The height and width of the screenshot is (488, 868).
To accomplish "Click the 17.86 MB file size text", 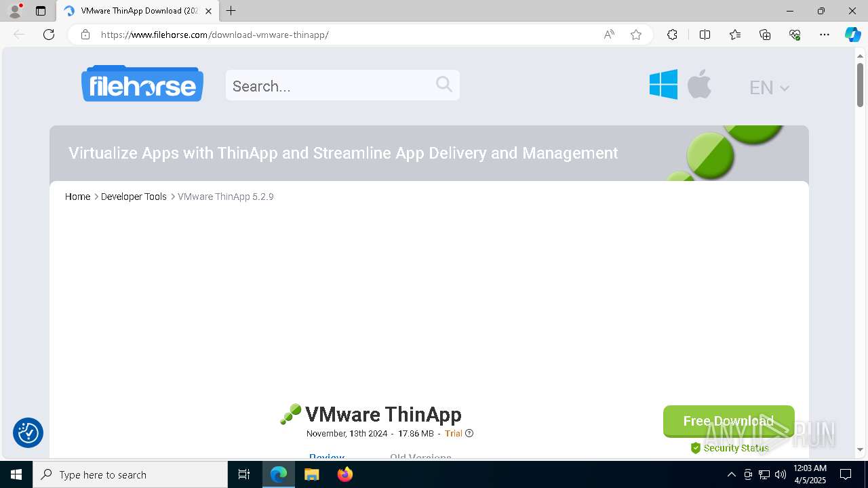I will [x=416, y=434].
